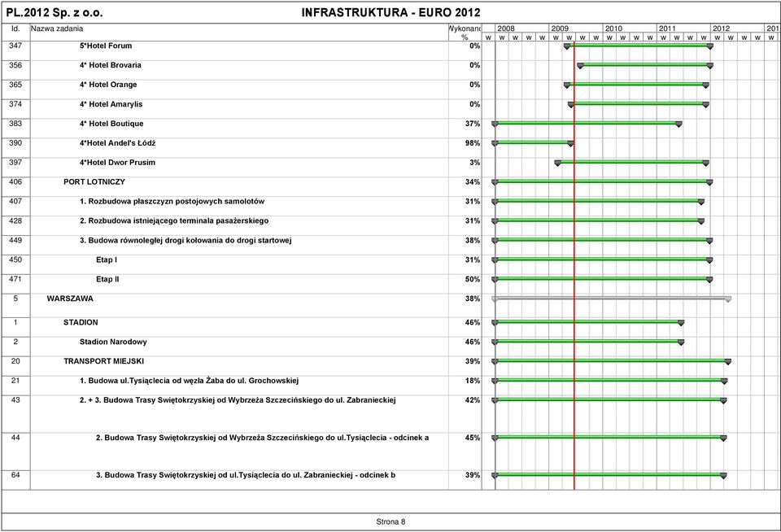Click 'Budowa równoległej drogi kołowania' task
The width and height of the screenshot is (781, 532).
pyautogui.click(x=185, y=240)
